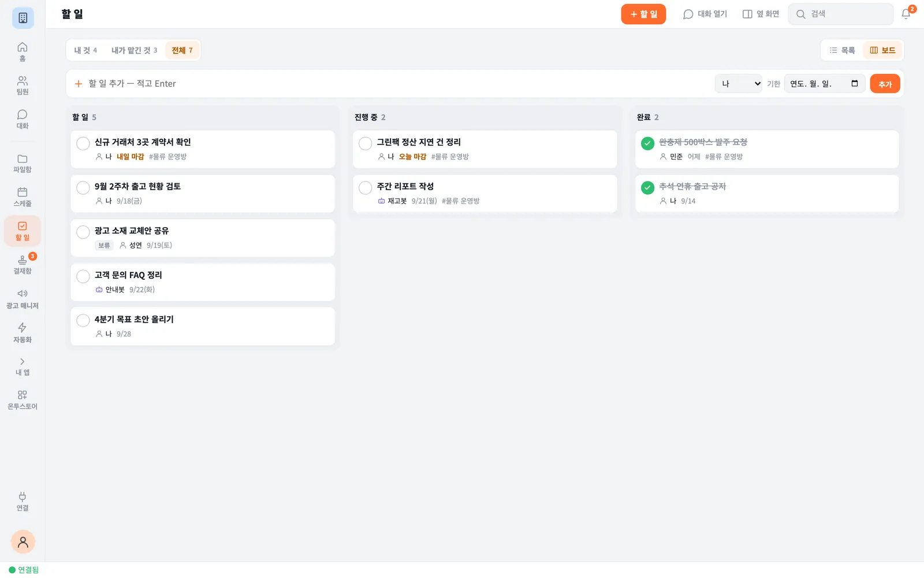The height and width of the screenshot is (578, 924).
Task: Check off 그린팩 정산 지연 건 정리
Action: pyautogui.click(x=366, y=143)
